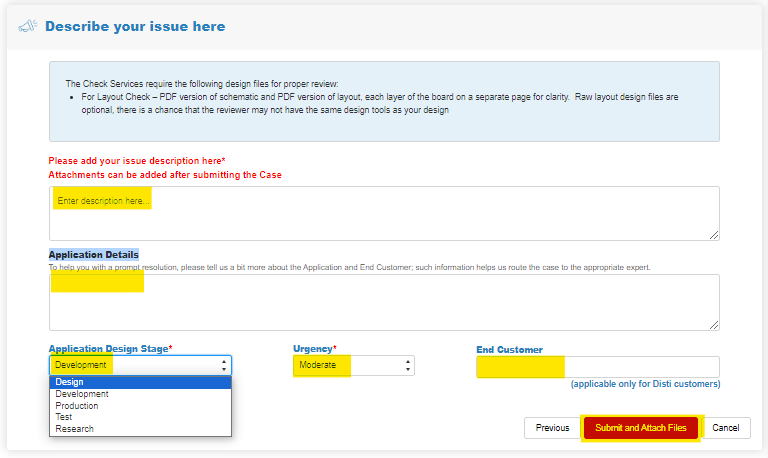Choose Design from the stage list
The height and width of the screenshot is (458, 768).
[141, 382]
